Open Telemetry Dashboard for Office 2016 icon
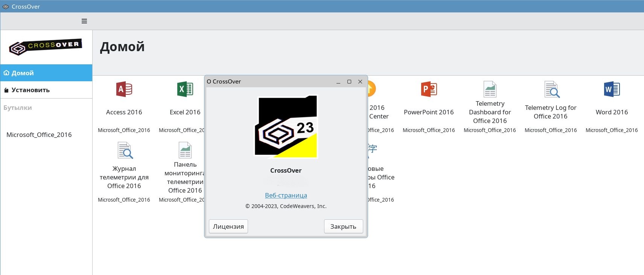Image resolution: width=644 pixels, height=275 pixels. [490, 89]
